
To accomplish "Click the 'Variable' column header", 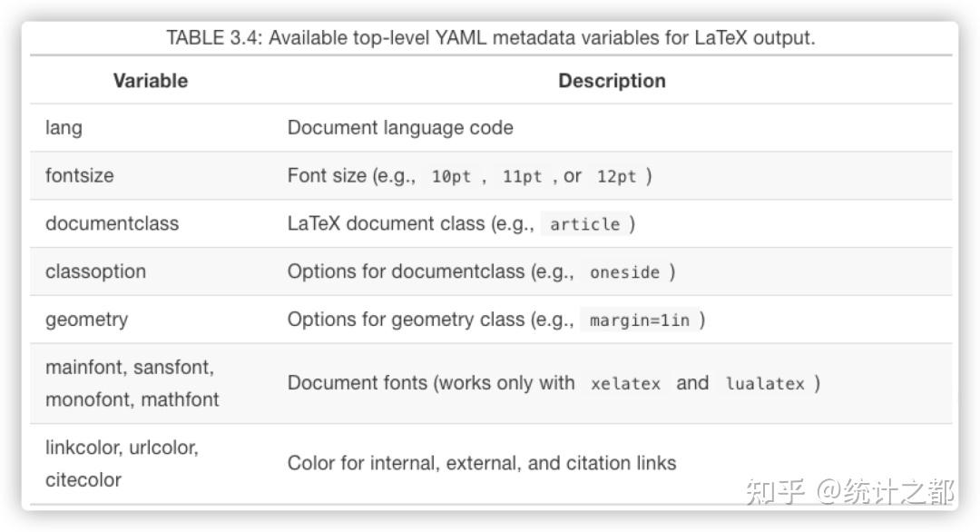I will 151,81.
